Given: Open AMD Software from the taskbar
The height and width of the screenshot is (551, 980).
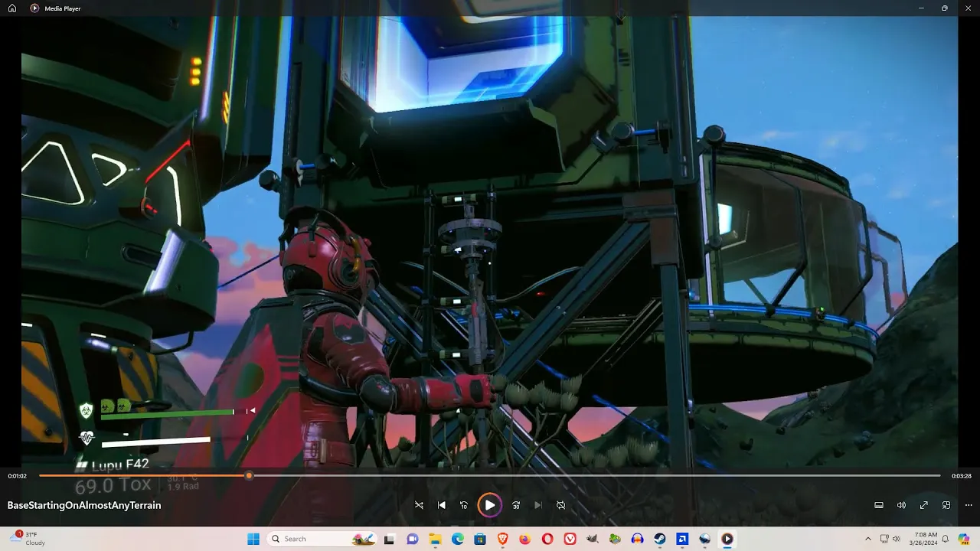Looking at the screenshot, I should pos(682,539).
